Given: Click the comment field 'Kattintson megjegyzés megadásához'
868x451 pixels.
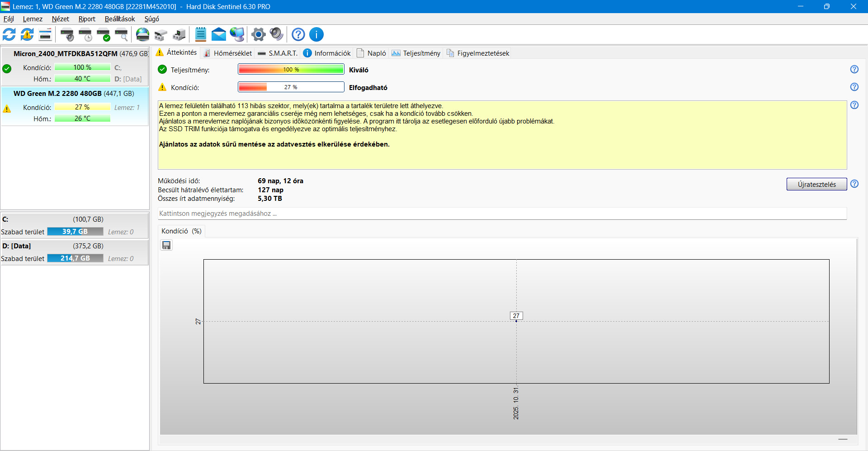Looking at the screenshot, I should click(502, 214).
